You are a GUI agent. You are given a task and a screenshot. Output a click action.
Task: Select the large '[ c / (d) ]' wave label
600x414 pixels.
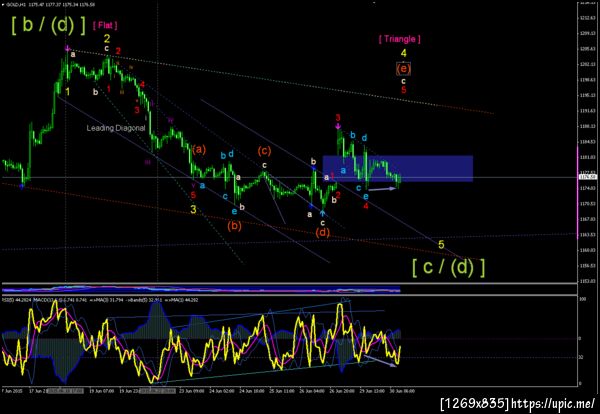(449, 267)
